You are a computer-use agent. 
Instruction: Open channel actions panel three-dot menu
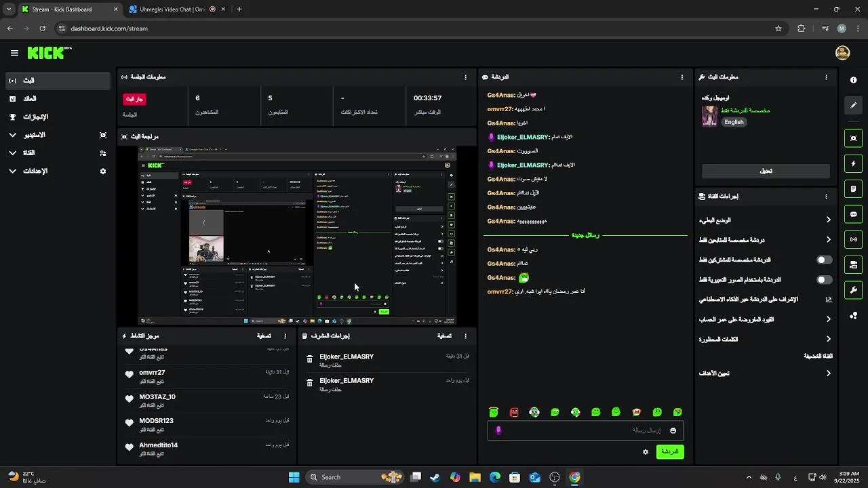pyautogui.click(x=826, y=197)
